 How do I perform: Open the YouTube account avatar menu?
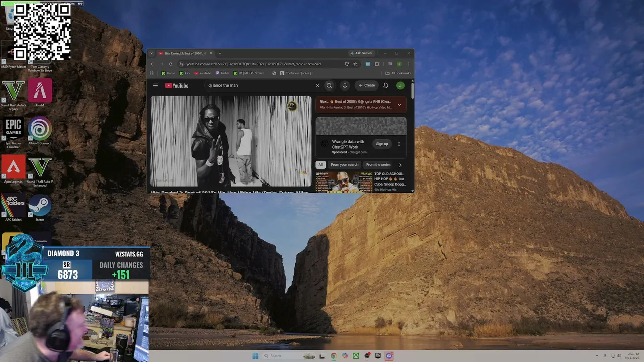400,86
